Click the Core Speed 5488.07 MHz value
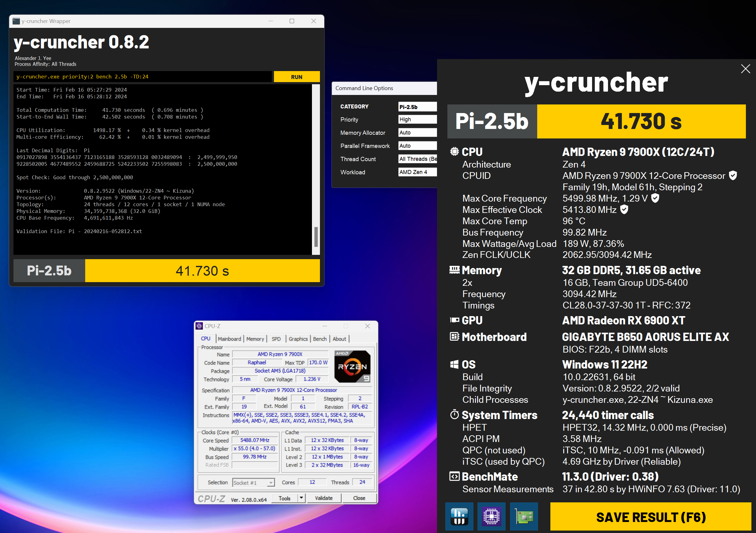 pyautogui.click(x=255, y=440)
